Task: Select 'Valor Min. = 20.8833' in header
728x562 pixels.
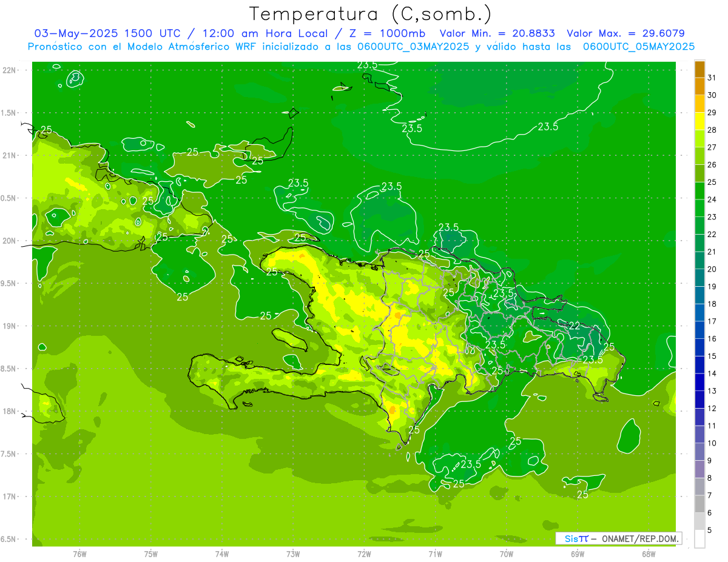Action: point(497,33)
